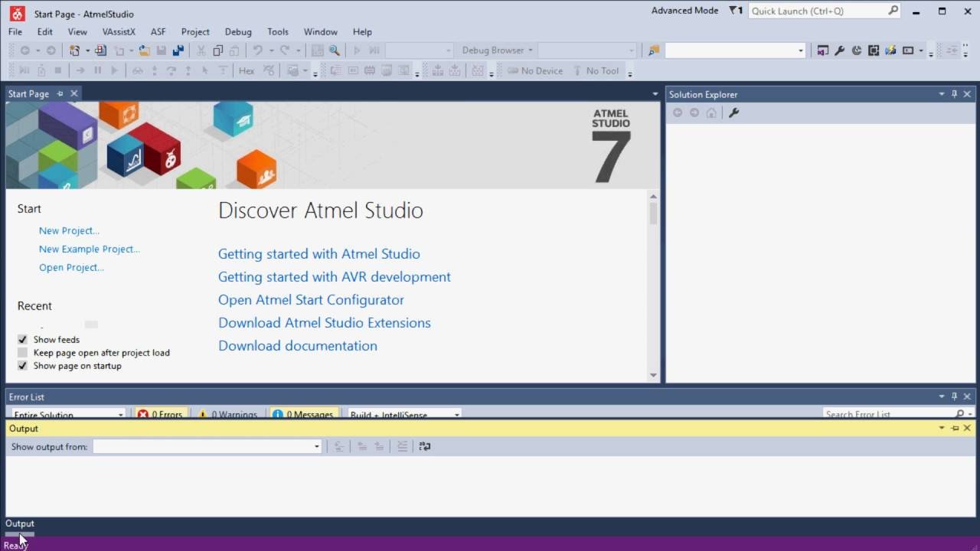The width and height of the screenshot is (980, 551).
Task: Open Getting started with AVR development link
Action: pyautogui.click(x=335, y=276)
